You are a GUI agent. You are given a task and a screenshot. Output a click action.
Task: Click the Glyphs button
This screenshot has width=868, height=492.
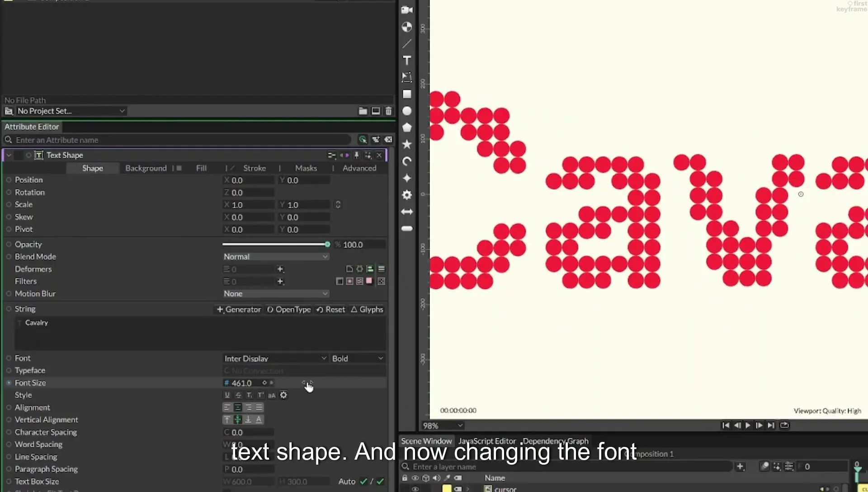[367, 309]
